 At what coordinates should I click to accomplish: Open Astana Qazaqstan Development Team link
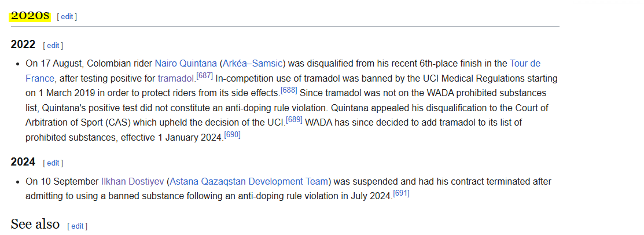point(249,182)
